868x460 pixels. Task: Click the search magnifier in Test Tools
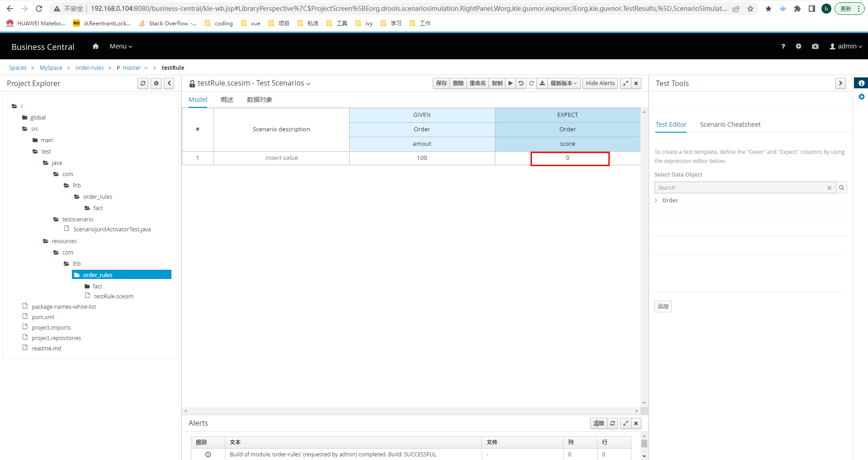click(841, 187)
